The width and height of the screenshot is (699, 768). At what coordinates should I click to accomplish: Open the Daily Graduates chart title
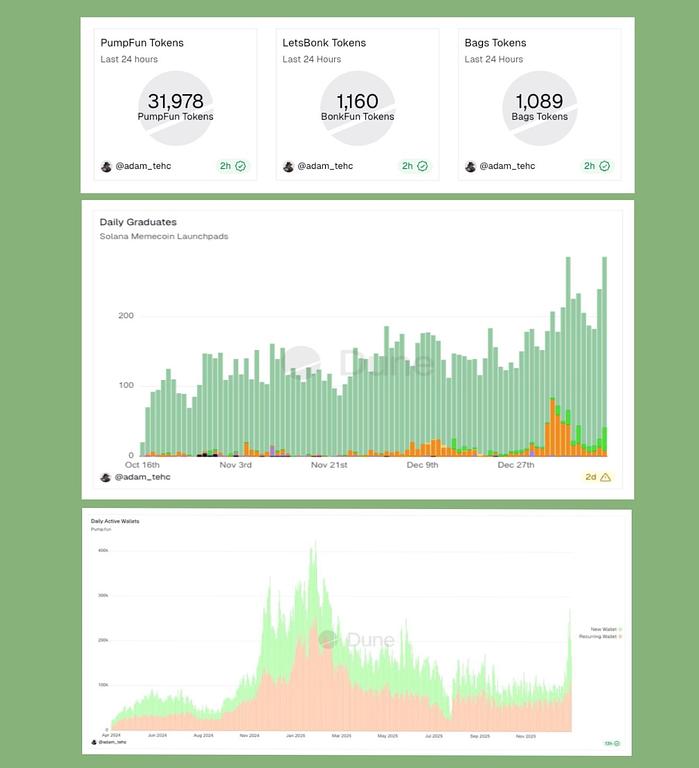pos(138,222)
